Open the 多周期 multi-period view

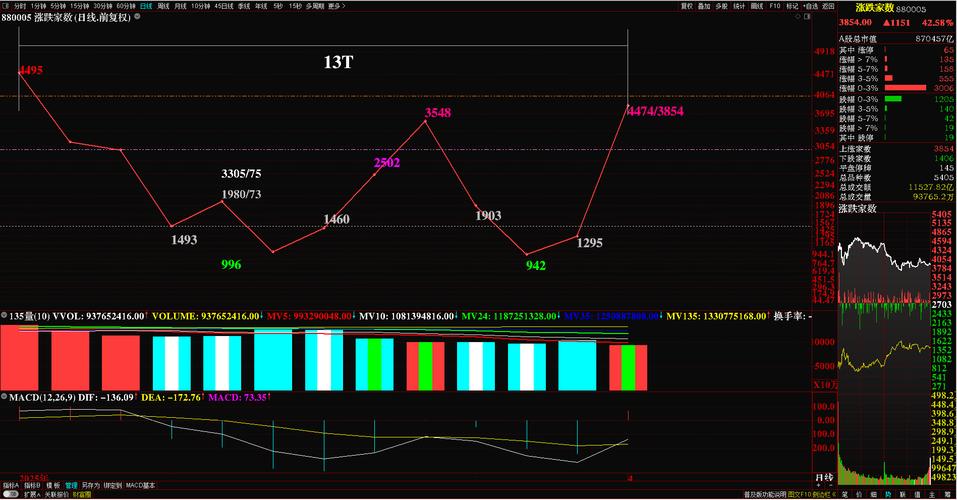(x=315, y=5)
